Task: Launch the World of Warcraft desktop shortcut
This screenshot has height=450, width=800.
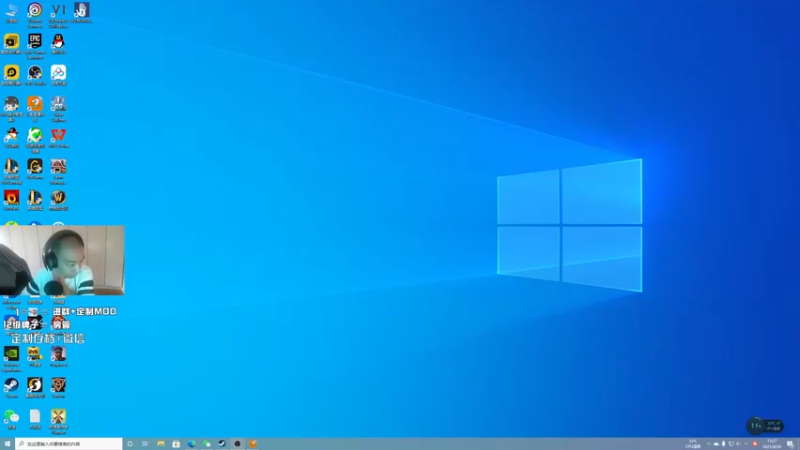Action: coord(58,200)
